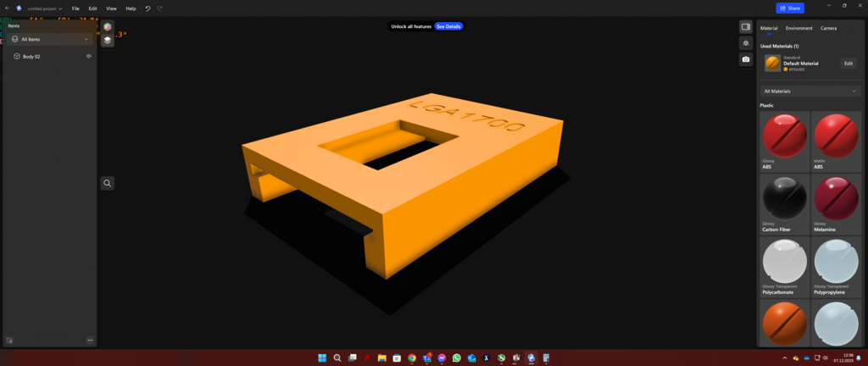
Task: Open the untitled project name dropdown
Action: (45, 8)
